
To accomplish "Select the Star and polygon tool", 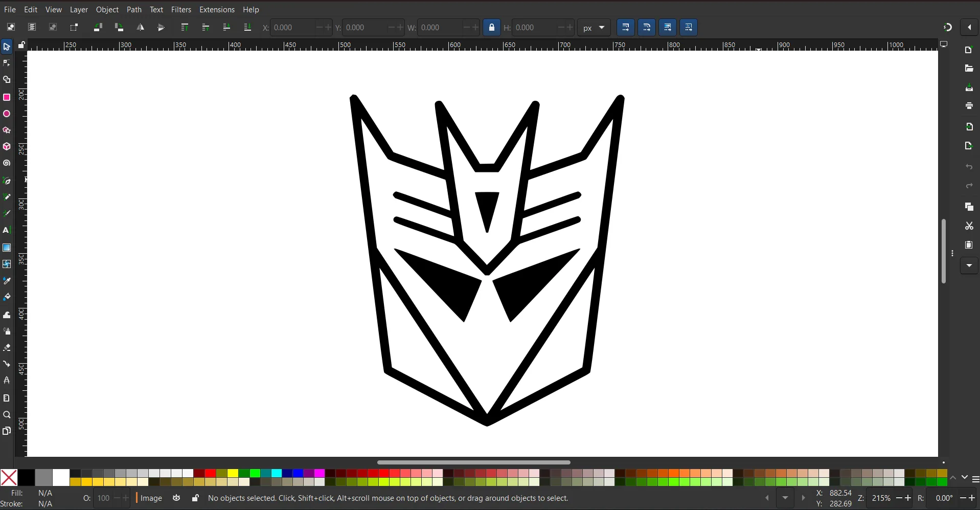I will 7,130.
